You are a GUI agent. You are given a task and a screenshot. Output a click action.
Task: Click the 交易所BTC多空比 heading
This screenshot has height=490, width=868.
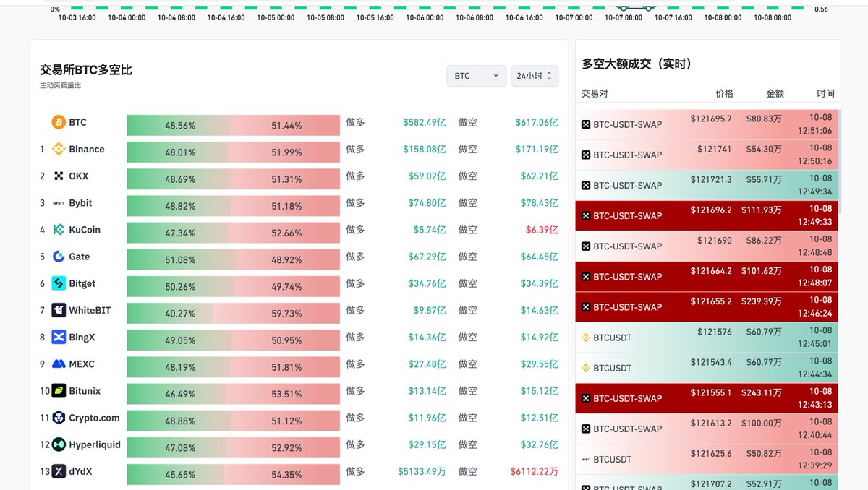pyautogui.click(x=86, y=70)
